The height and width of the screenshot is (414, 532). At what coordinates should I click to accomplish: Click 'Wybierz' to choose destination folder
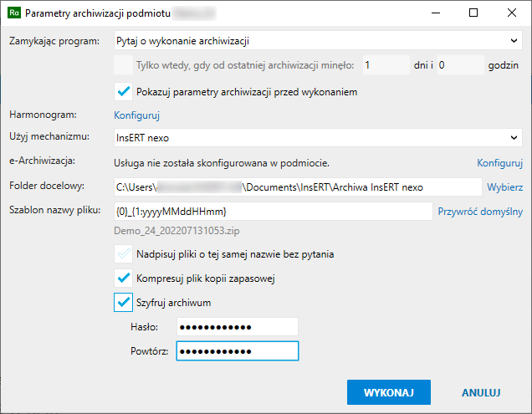[504, 187]
